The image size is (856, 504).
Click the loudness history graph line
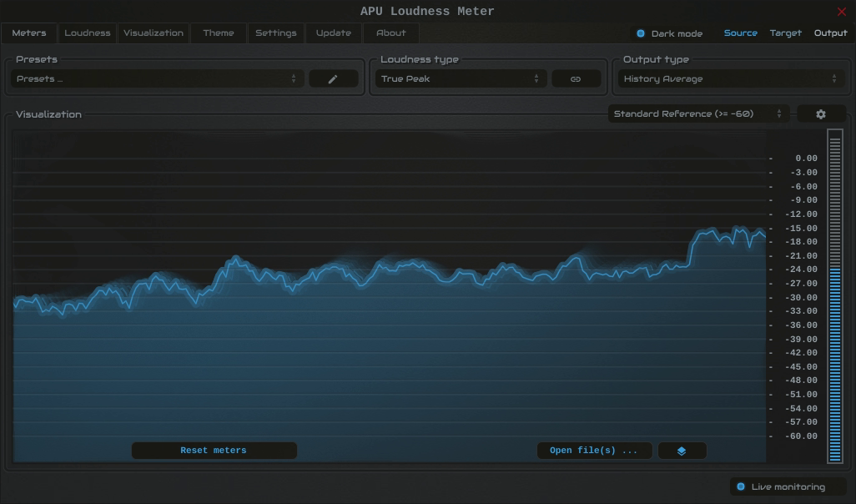point(390,271)
